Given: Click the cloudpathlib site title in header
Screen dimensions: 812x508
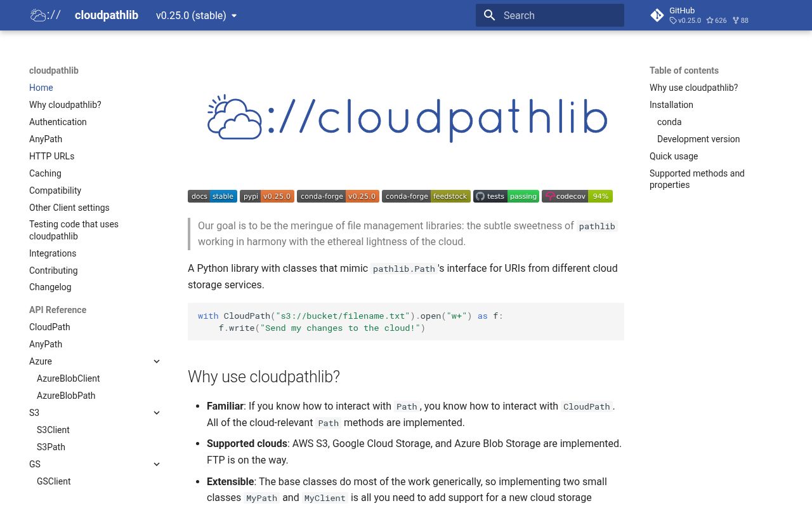Looking at the screenshot, I should click(x=107, y=15).
